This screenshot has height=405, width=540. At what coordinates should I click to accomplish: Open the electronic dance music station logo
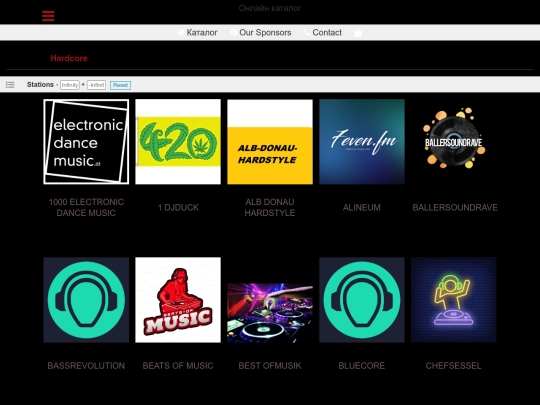pyautogui.click(x=86, y=142)
